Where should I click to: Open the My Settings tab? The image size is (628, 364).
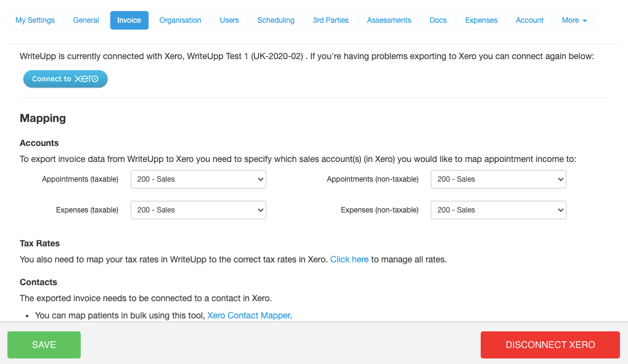(35, 20)
